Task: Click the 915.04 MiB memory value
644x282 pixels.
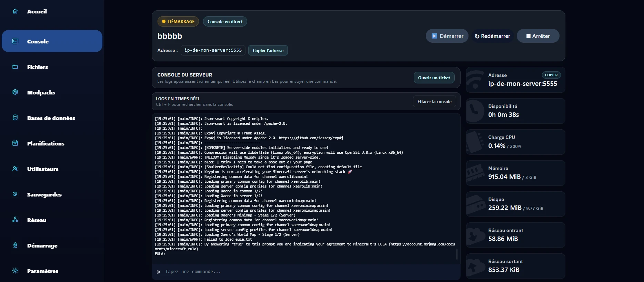Action: point(504,177)
